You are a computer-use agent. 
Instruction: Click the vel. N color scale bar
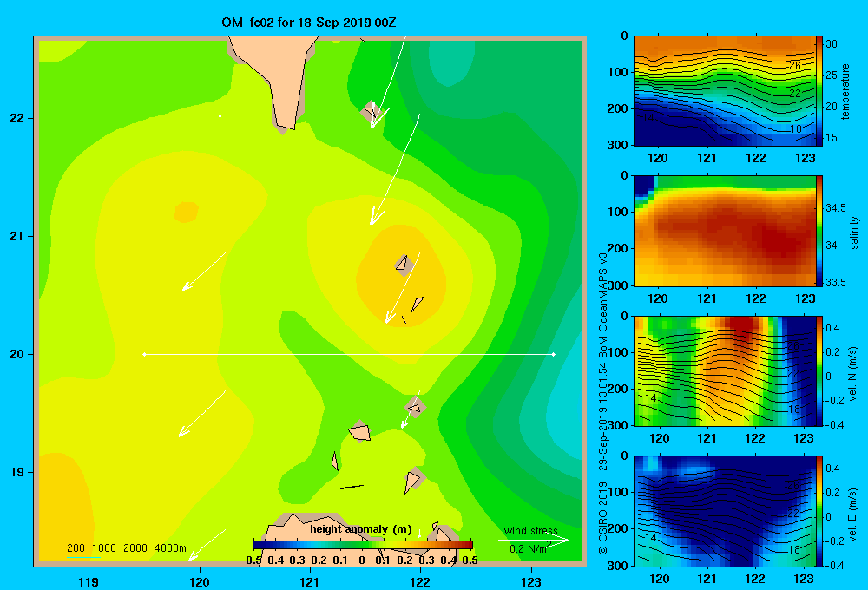[819, 370]
